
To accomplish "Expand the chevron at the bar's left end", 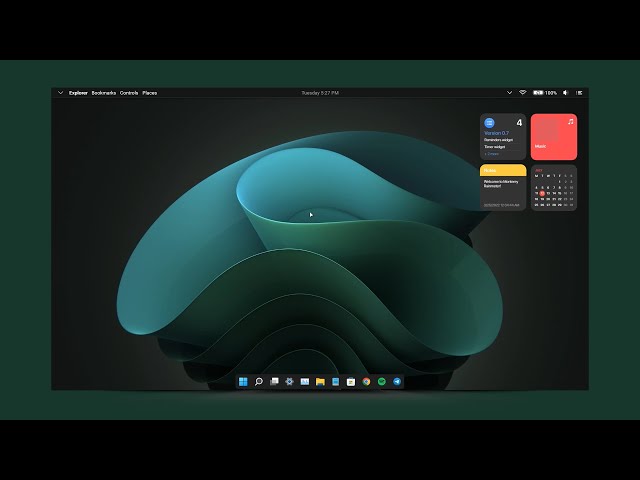I will [x=60, y=93].
